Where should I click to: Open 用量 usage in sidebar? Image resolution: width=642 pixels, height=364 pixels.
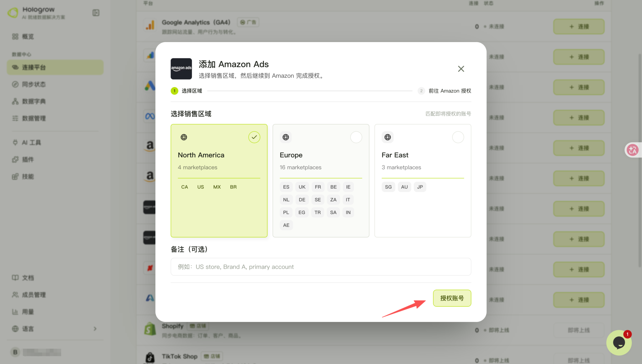55,312
